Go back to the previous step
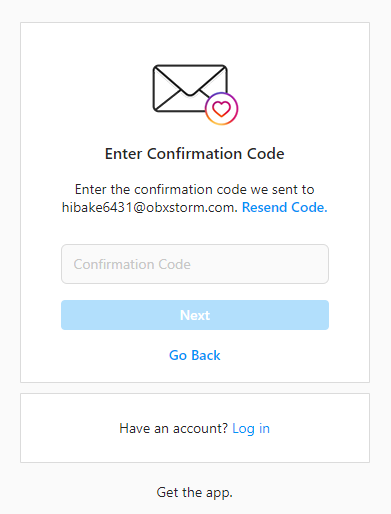391x514 pixels. click(x=195, y=355)
